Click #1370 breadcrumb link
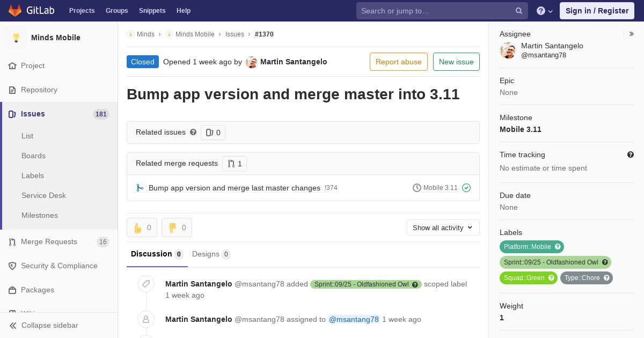The image size is (644, 338). point(264,34)
